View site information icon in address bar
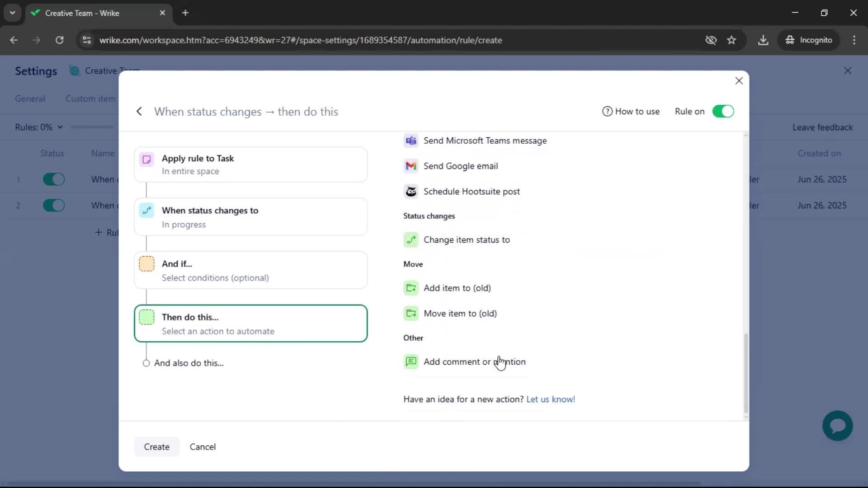The height and width of the screenshot is (488, 868). click(x=87, y=40)
